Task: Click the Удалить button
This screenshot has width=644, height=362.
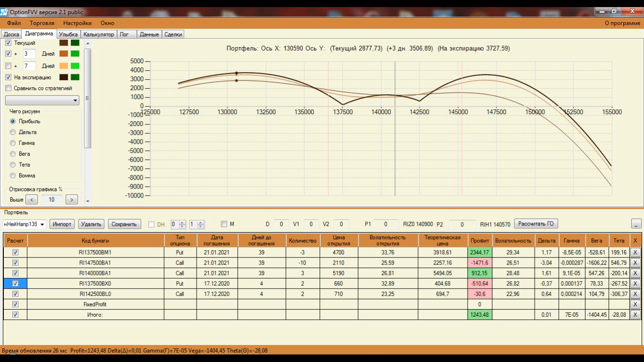Action: [x=91, y=224]
